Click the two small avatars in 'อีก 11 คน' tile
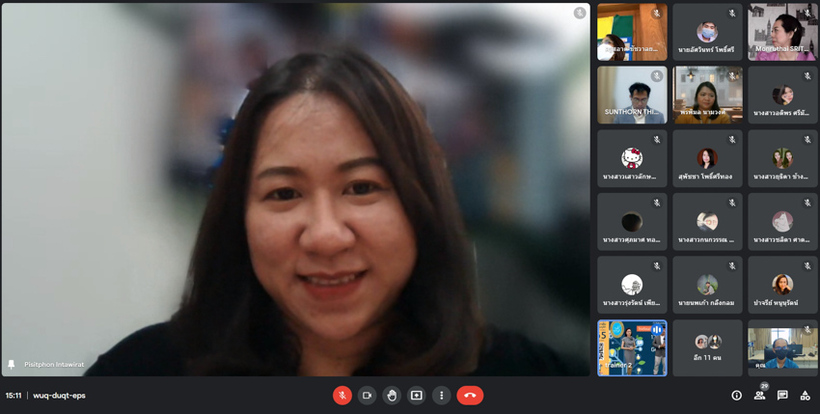The image size is (820, 414). click(x=708, y=342)
